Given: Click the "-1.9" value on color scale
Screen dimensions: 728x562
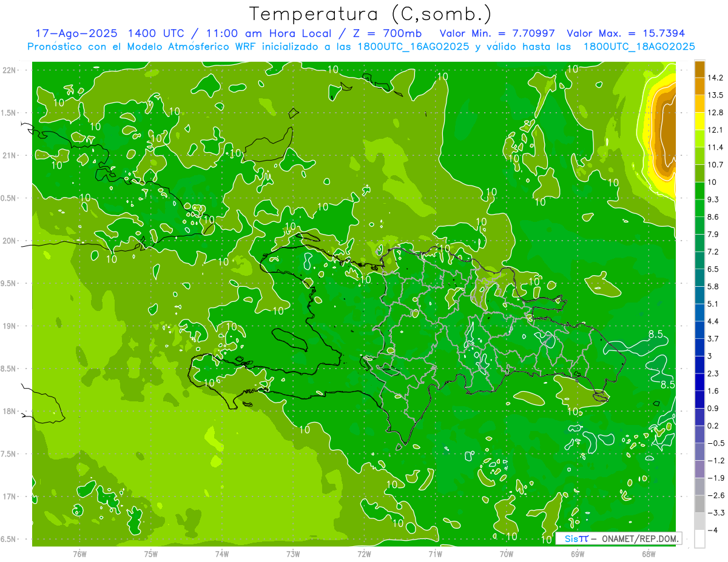Looking at the screenshot, I should (715, 478).
